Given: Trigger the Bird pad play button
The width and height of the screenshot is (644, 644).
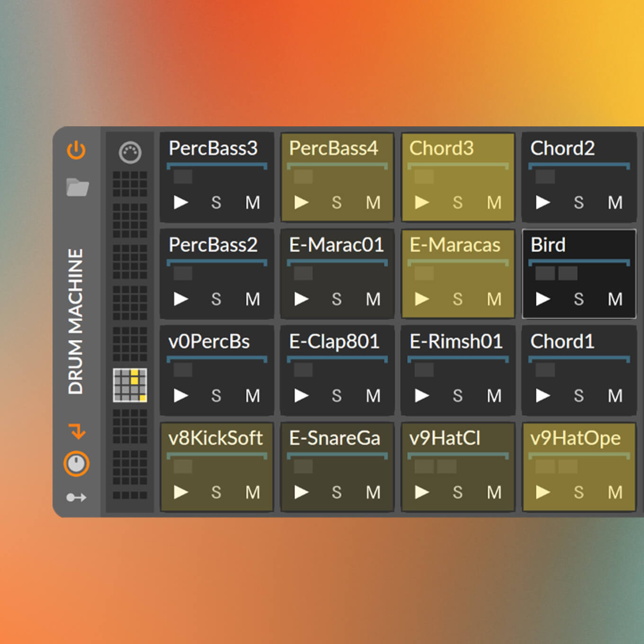Looking at the screenshot, I should point(543,299).
